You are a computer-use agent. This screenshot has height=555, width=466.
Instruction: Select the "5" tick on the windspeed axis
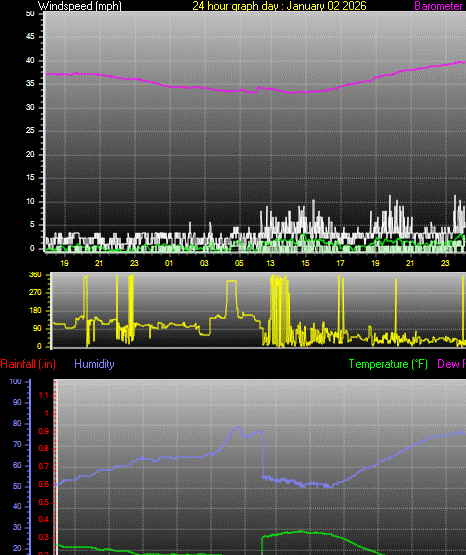coord(32,225)
